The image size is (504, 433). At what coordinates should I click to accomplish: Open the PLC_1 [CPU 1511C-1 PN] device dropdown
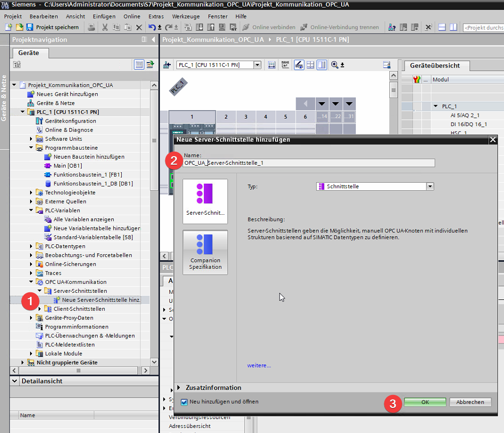(x=257, y=65)
